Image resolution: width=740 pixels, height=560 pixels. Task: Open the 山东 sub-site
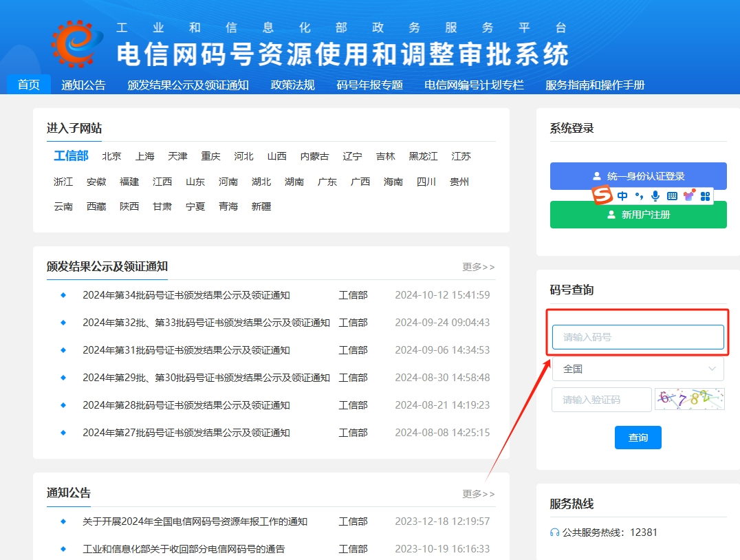point(195,182)
